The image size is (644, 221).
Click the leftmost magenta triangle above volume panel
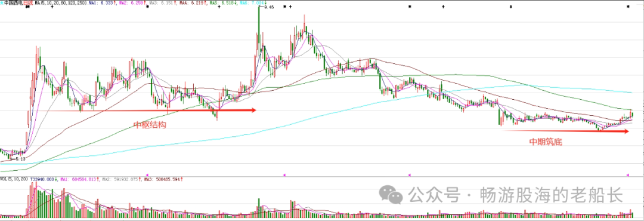point(148,175)
